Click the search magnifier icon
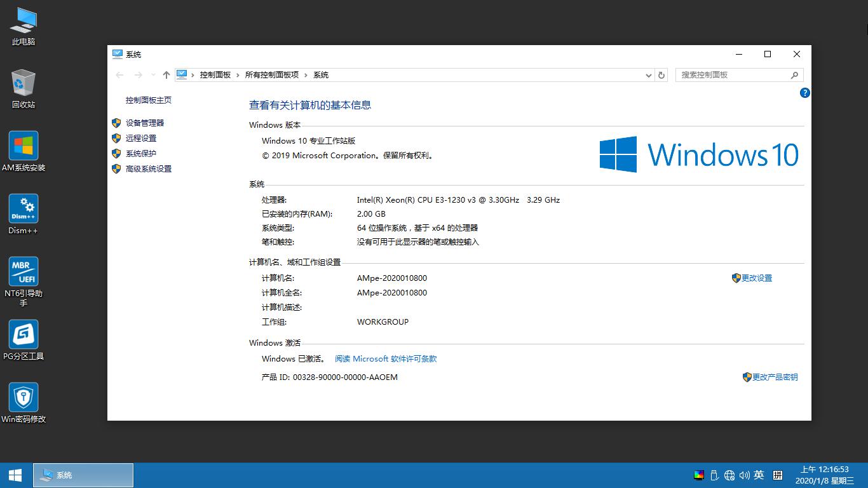868x488 pixels. coord(794,75)
